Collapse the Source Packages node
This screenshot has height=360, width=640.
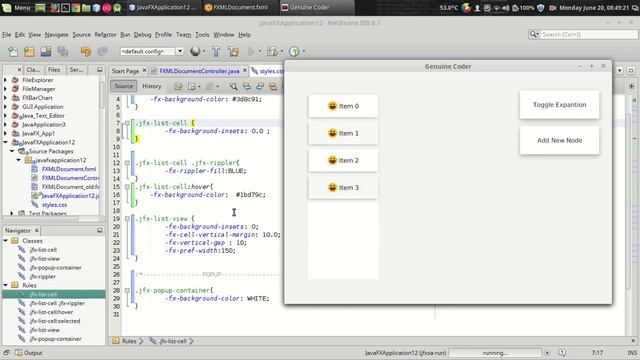click(x=12, y=151)
